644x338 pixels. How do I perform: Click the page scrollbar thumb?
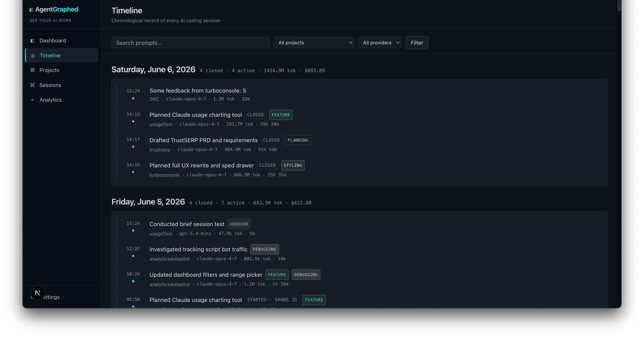pos(619,5)
